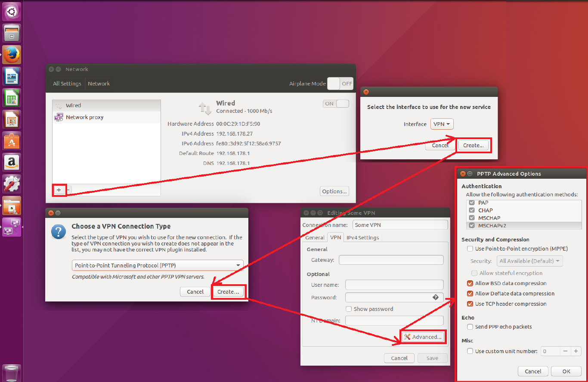Check Send PPP echo packets
The image size is (588, 382).
pyautogui.click(x=470, y=327)
